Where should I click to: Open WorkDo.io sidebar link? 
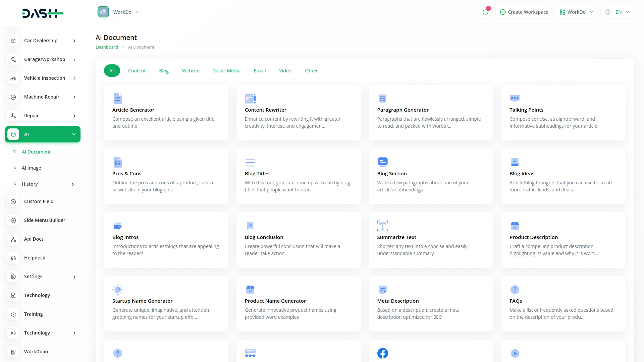coord(36,352)
